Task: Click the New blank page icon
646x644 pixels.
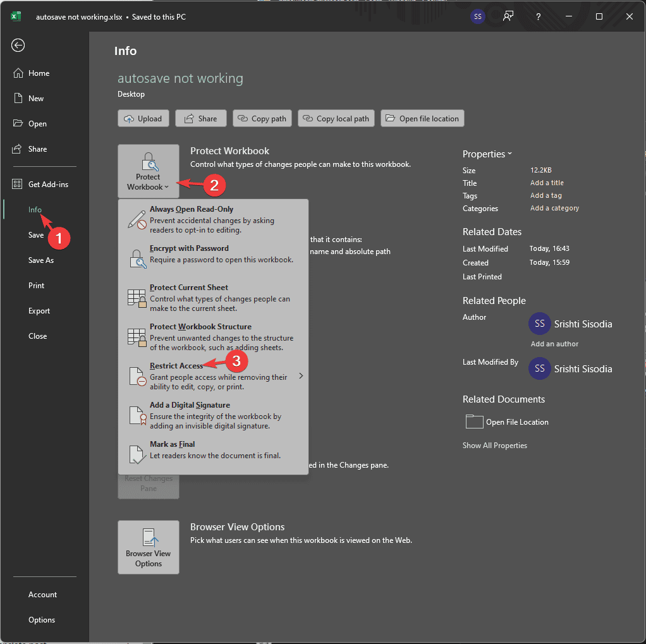Action: 18,98
